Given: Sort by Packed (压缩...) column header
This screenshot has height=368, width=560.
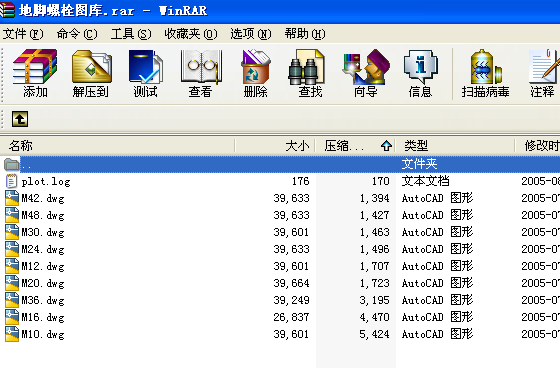Looking at the screenshot, I should (x=355, y=146).
